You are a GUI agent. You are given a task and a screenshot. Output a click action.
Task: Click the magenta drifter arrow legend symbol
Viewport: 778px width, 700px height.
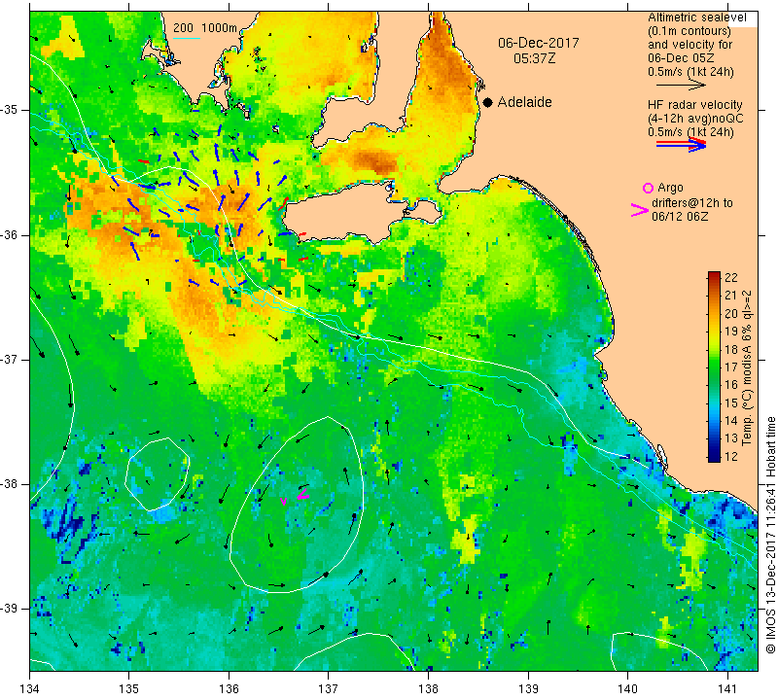[x=640, y=210]
